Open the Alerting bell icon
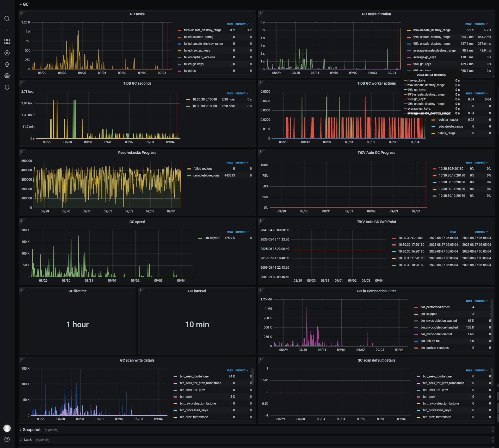The image size is (499, 448). click(7, 64)
